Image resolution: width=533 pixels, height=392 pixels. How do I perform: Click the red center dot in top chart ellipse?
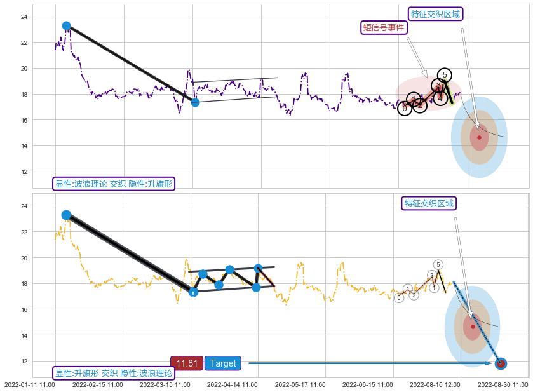[479, 137]
